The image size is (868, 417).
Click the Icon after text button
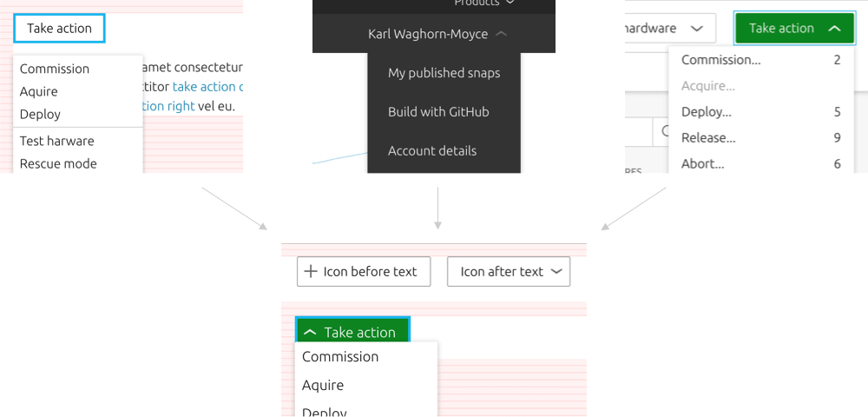coord(509,271)
